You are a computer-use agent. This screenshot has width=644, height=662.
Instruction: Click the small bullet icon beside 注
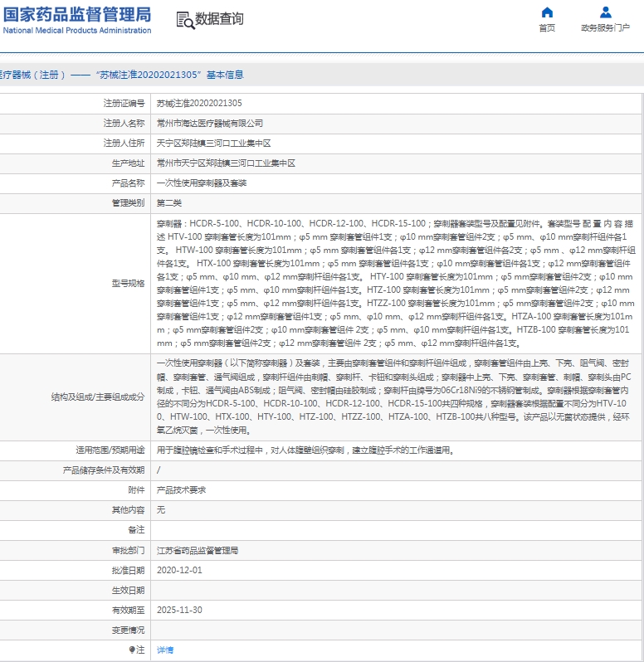point(131,650)
